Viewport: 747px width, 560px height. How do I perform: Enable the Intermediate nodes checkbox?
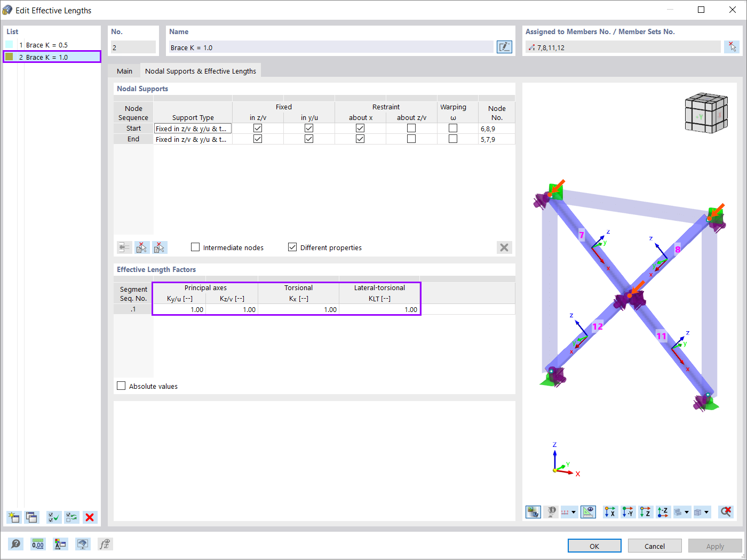195,247
